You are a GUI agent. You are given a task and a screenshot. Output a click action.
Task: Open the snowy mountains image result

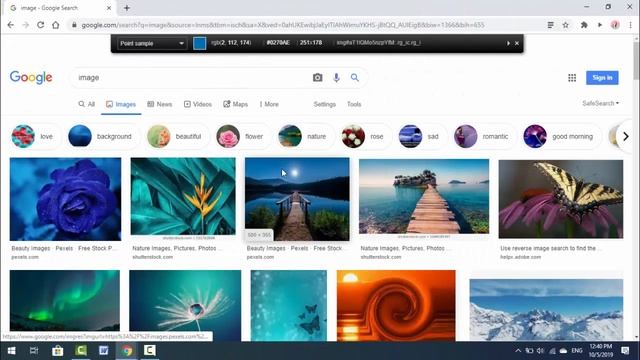click(x=546, y=310)
